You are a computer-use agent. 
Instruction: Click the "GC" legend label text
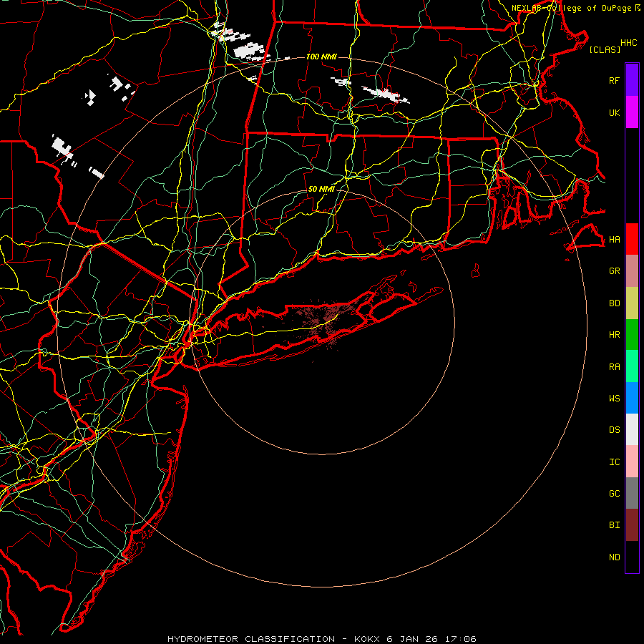[615, 494]
